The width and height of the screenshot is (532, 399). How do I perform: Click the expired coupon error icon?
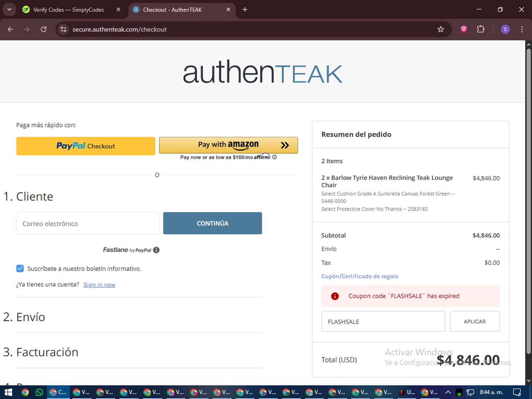tap(335, 296)
